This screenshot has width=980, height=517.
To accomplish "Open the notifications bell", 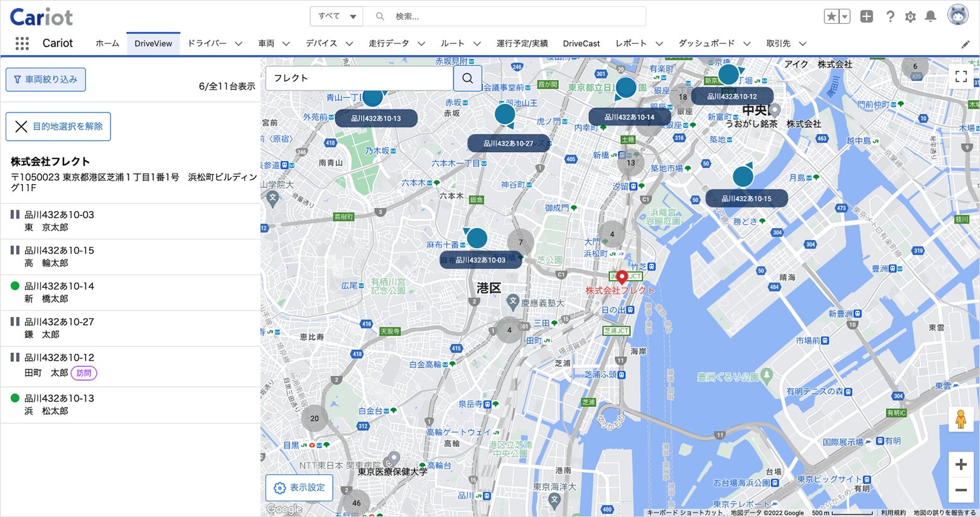I will (930, 17).
